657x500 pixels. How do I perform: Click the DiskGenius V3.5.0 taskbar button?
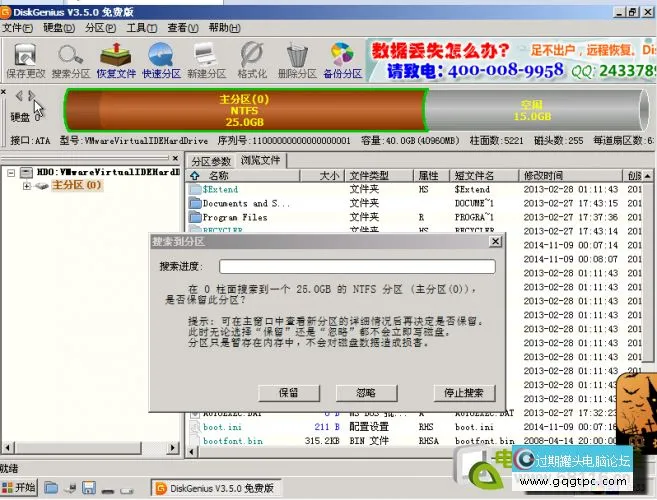pyautogui.click(x=216, y=488)
